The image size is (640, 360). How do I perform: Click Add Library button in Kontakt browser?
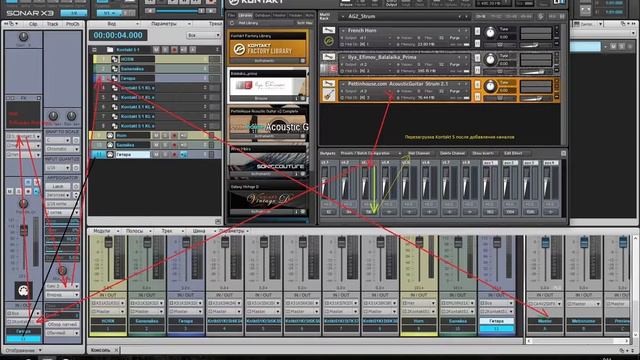(x=249, y=23)
